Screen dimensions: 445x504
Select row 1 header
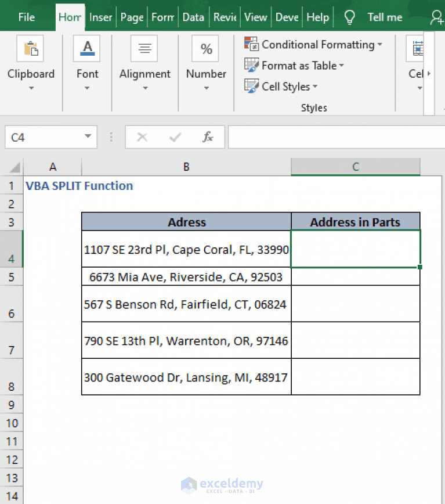[12, 185]
